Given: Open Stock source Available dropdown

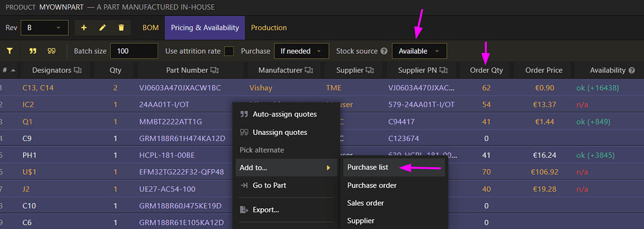Looking at the screenshot, I should [x=419, y=51].
